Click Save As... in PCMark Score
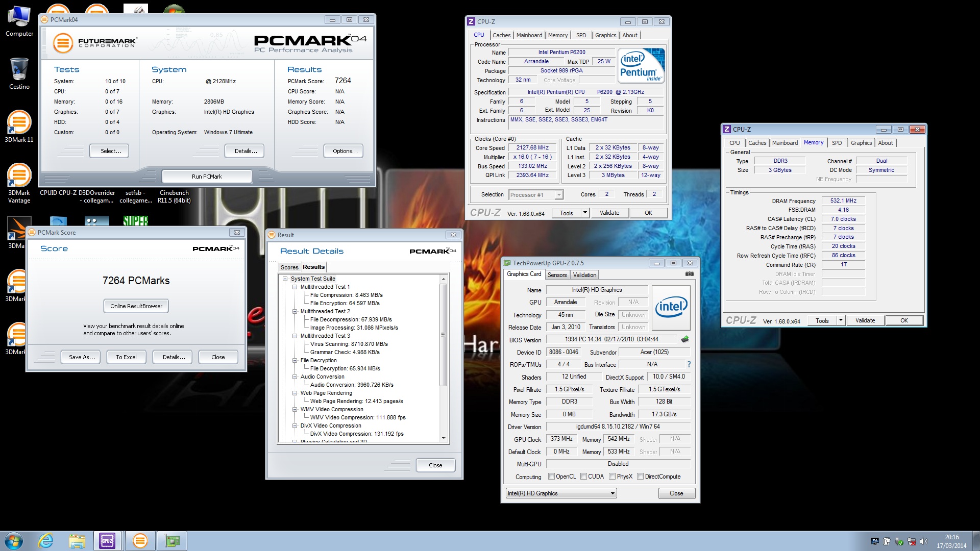The image size is (980, 551). pyautogui.click(x=82, y=357)
